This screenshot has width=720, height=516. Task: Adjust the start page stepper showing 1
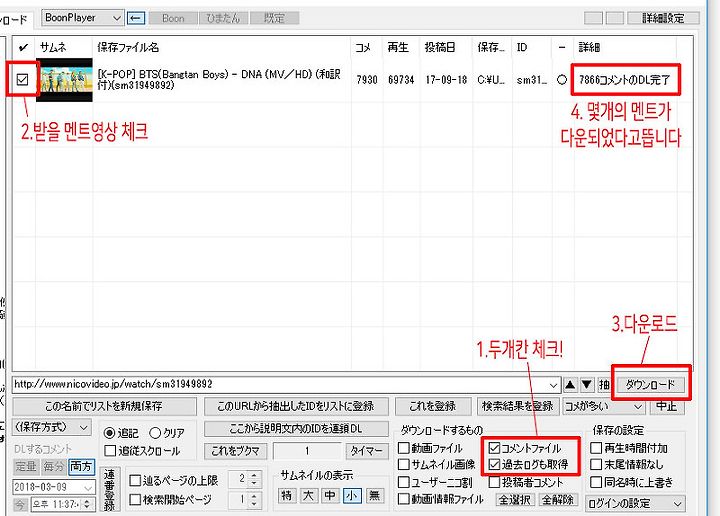tap(254, 499)
